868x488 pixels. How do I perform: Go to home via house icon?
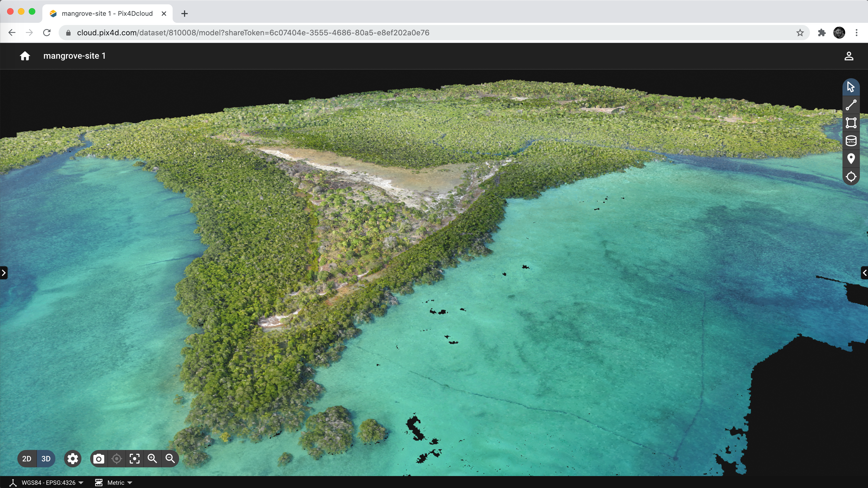(25, 56)
